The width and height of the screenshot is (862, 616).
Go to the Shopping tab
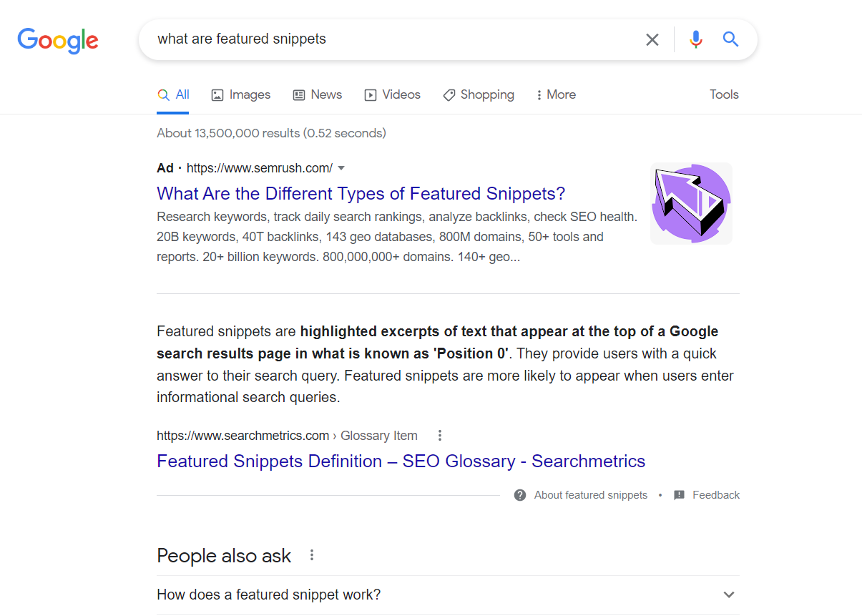(479, 94)
